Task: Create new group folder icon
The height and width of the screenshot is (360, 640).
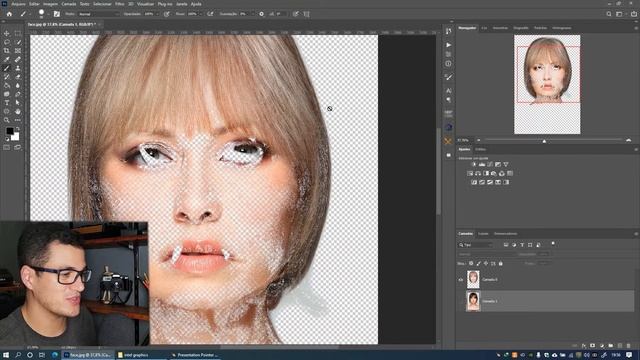Action: coord(611,346)
